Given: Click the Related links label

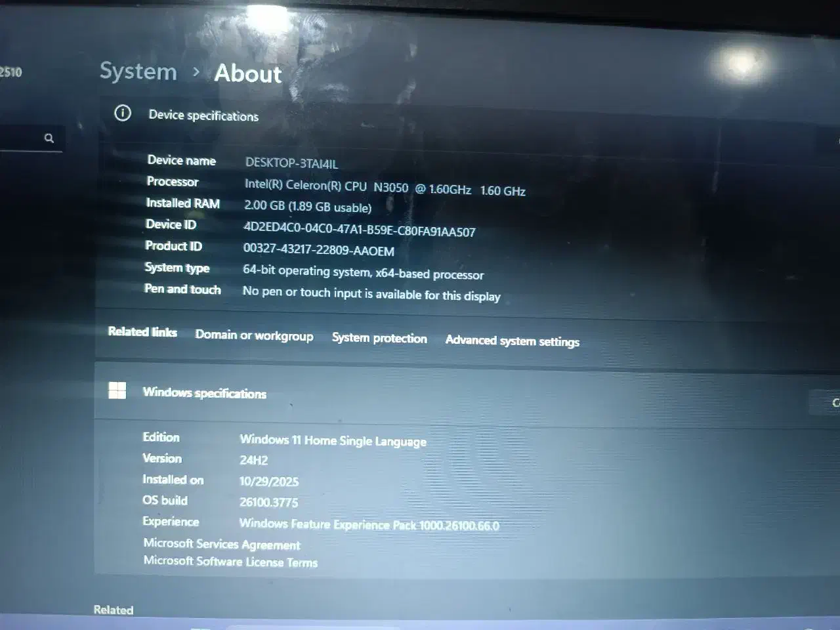Looking at the screenshot, I should pyautogui.click(x=142, y=332).
